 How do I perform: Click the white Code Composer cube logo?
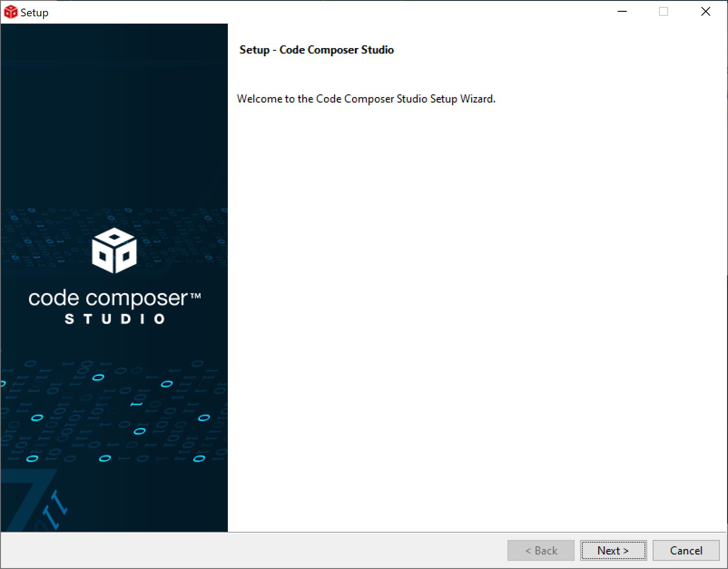(x=114, y=250)
